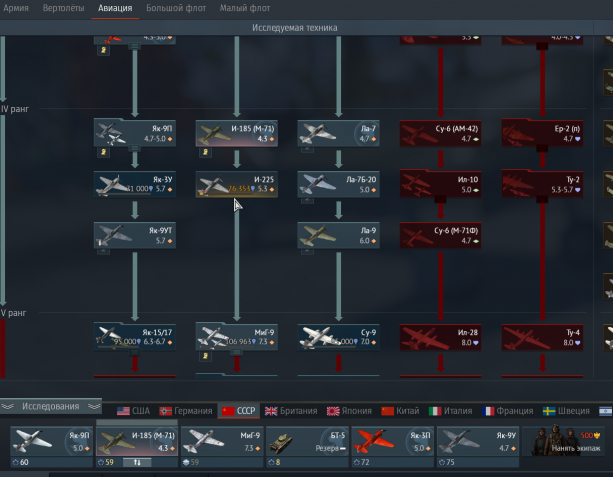The width and height of the screenshot is (613, 477).
Task: Expand group folder under МиГ-9 tree card
Action: (206, 355)
